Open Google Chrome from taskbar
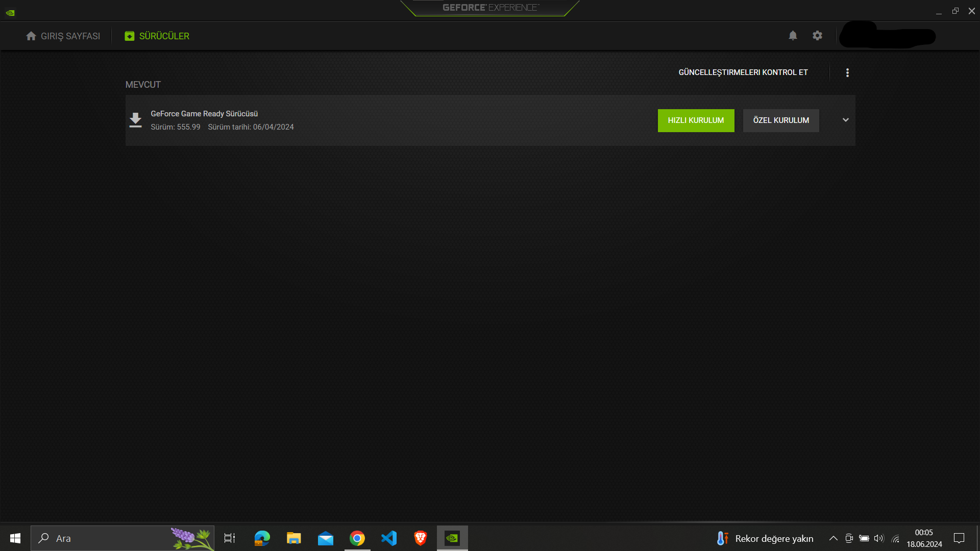The image size is (980, 551). [x=357, y=538]
